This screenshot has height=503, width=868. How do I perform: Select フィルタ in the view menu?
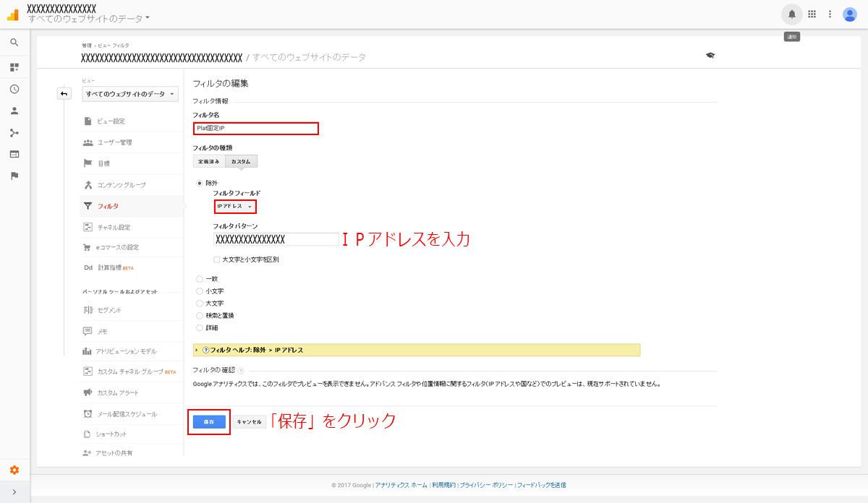(108, 206)
